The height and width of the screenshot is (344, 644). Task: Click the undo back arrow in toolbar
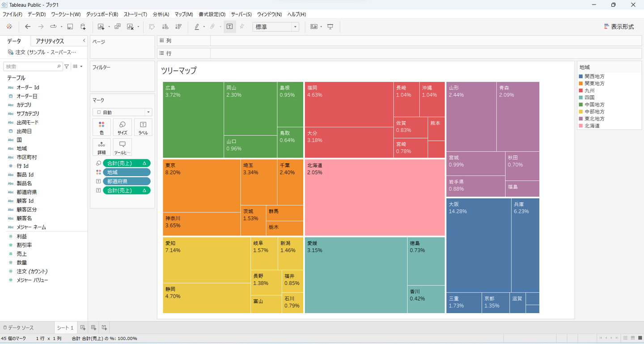point(28,27)
